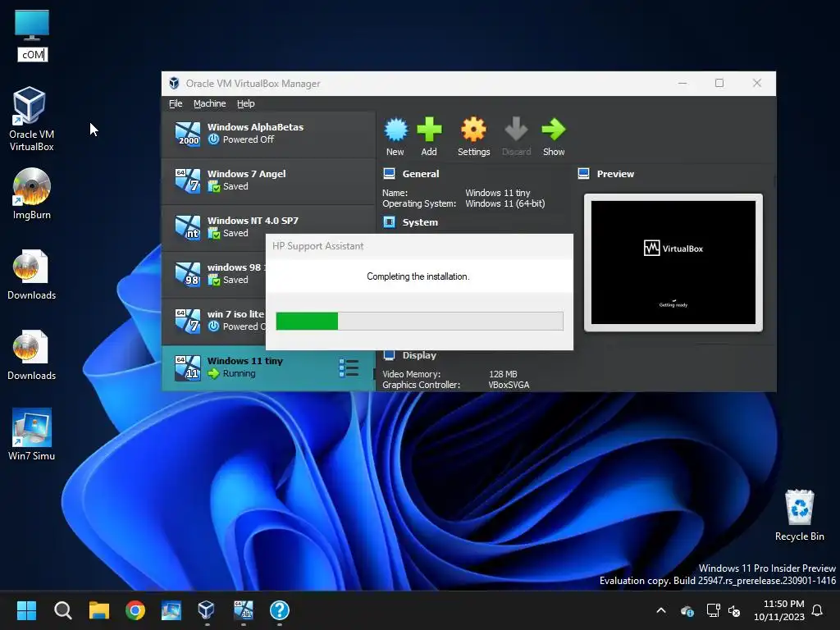Click the General section header icon

click(390, 174)
